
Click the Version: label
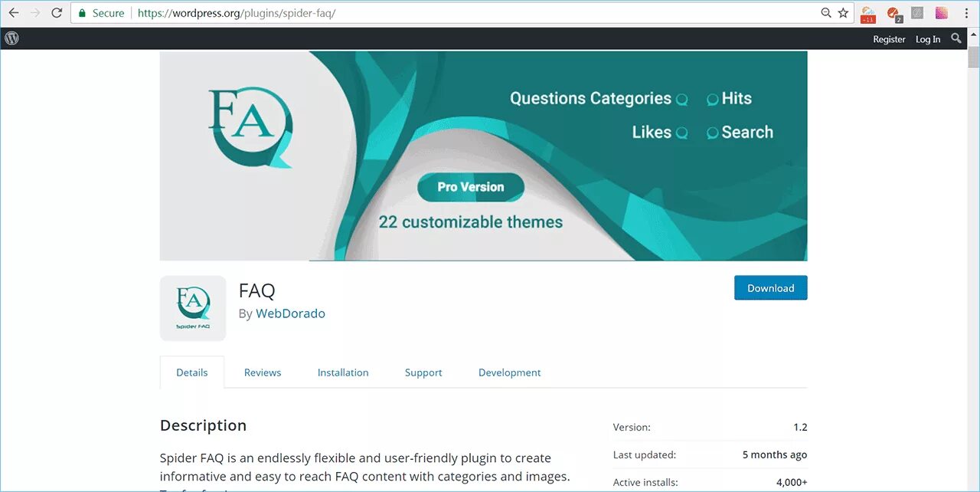click(632, 427)
